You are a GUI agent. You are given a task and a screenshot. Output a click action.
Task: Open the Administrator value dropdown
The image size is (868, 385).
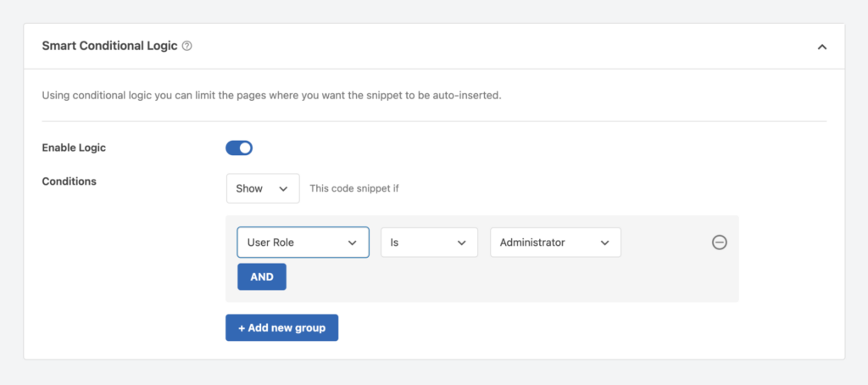click(555, 243)
